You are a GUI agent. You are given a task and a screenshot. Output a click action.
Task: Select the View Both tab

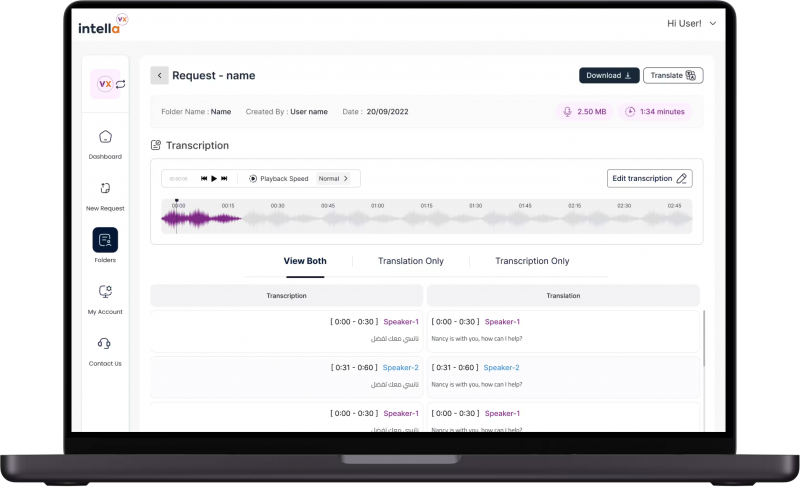pos(305,261)
